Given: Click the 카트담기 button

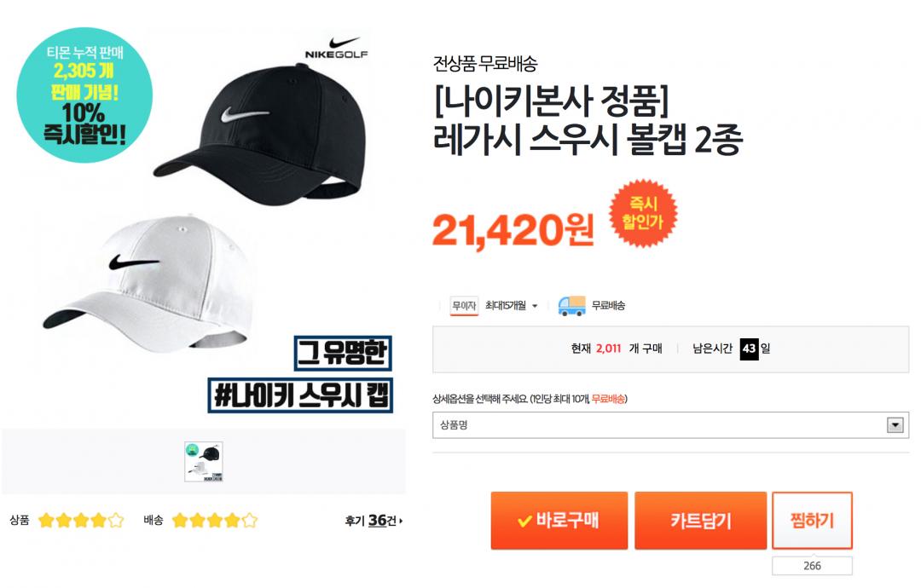Looking at the screenshot, I should [701, 521].
